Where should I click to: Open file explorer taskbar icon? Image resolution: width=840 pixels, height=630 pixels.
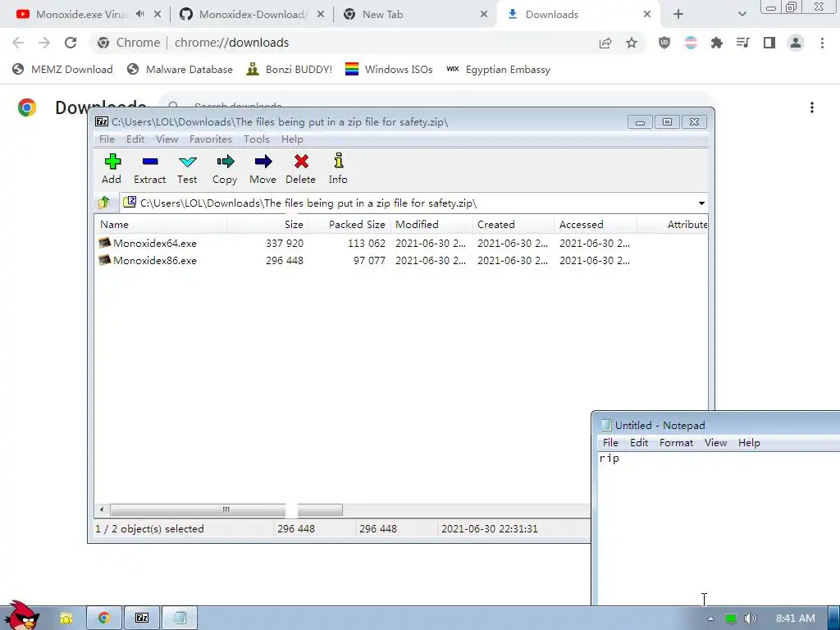pos(66,619)
